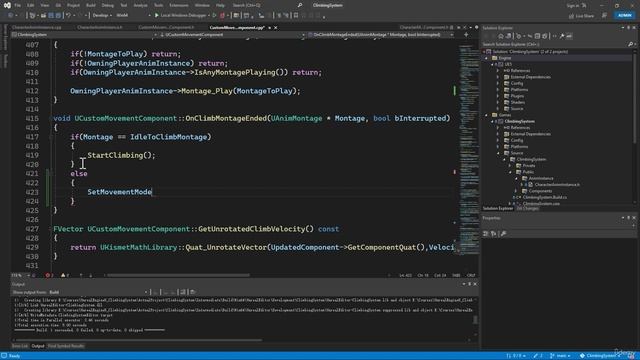
Task: Click the Start Without Debugging outline play icon
Action: (214, 16)
